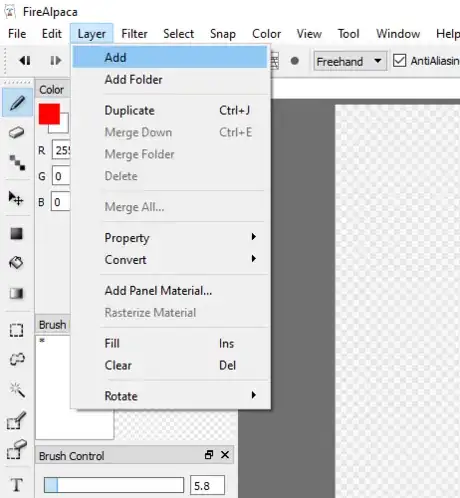460x498 pixels.
Task: Select the Bucket fill tool
Action: (16, 263)
